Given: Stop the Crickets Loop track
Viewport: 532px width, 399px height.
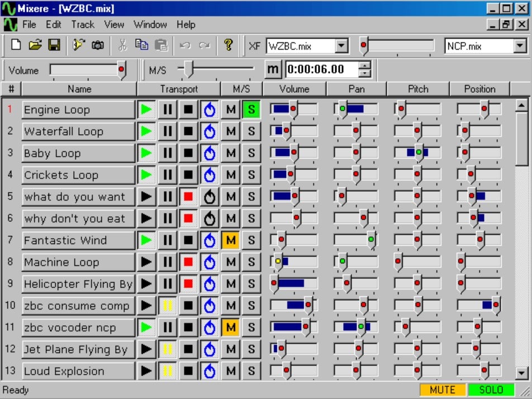Looking at the screenshot, I should (x=188, y=175).
